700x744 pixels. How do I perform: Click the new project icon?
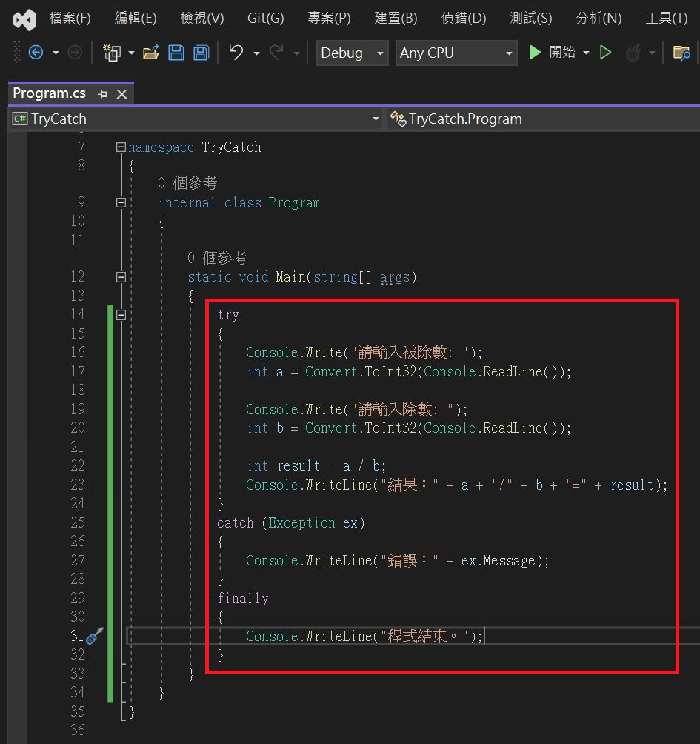coord(112,52)
